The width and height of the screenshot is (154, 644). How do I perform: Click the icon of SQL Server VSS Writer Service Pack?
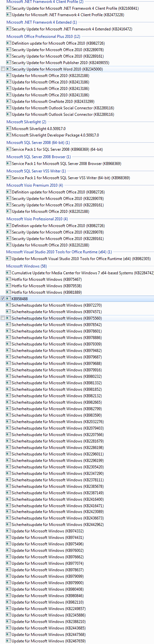[x=9, y=178]
